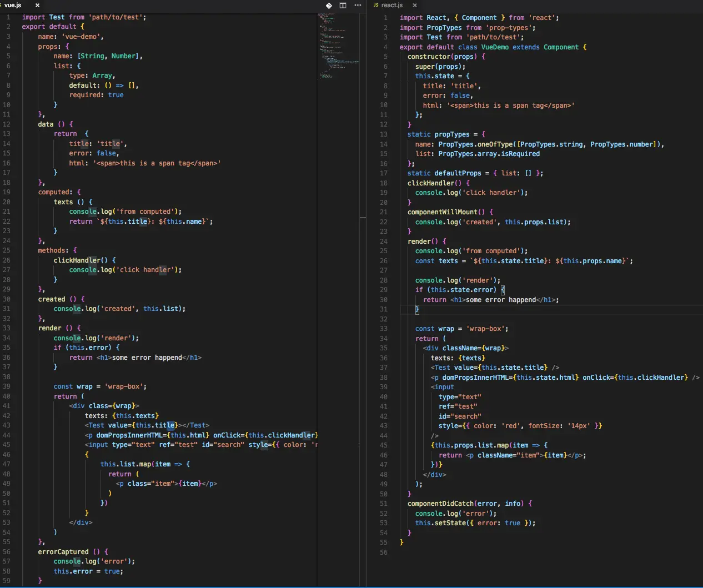Click 'export default class VueDemo' line
The width and height of the screenshot is (703, 588).
pyautogui.click(x=493, y=47)
